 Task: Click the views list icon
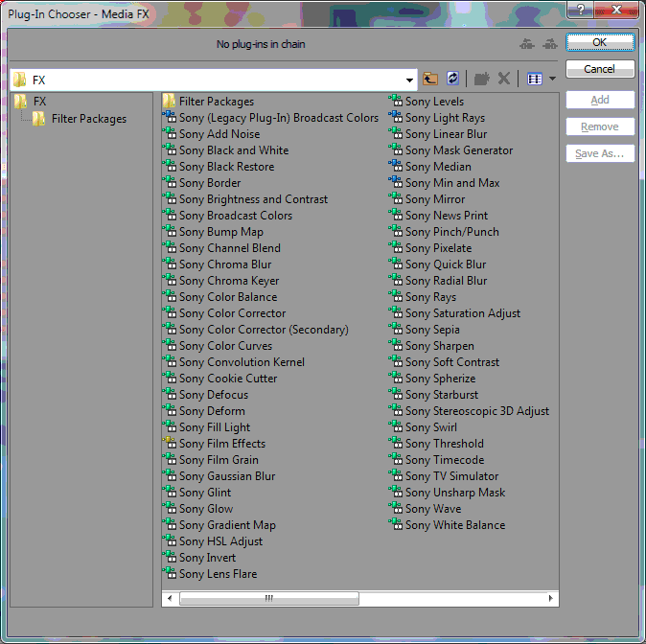point(535,79)
